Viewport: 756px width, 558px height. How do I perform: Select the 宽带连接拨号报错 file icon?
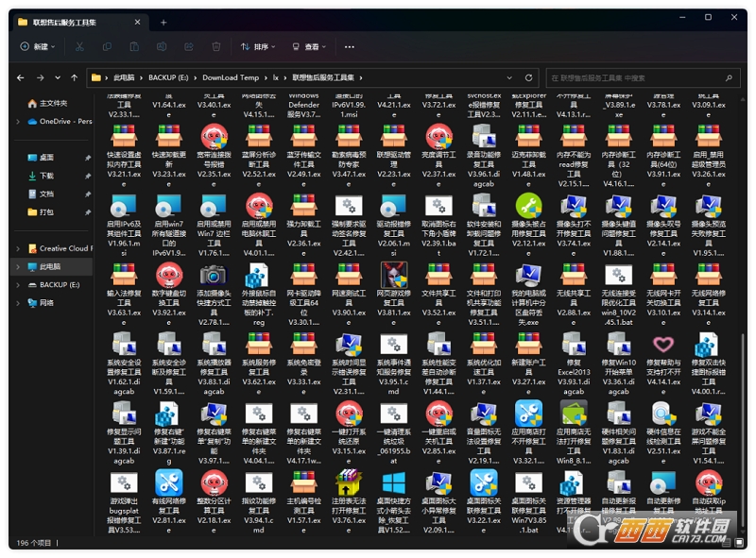(x=214, y=136)
